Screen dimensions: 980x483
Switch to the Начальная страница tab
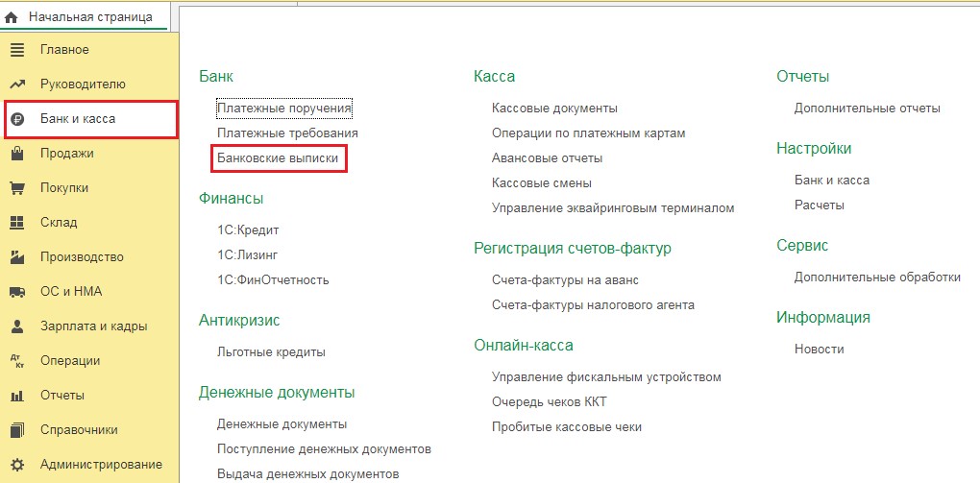[x=85, y=17]
